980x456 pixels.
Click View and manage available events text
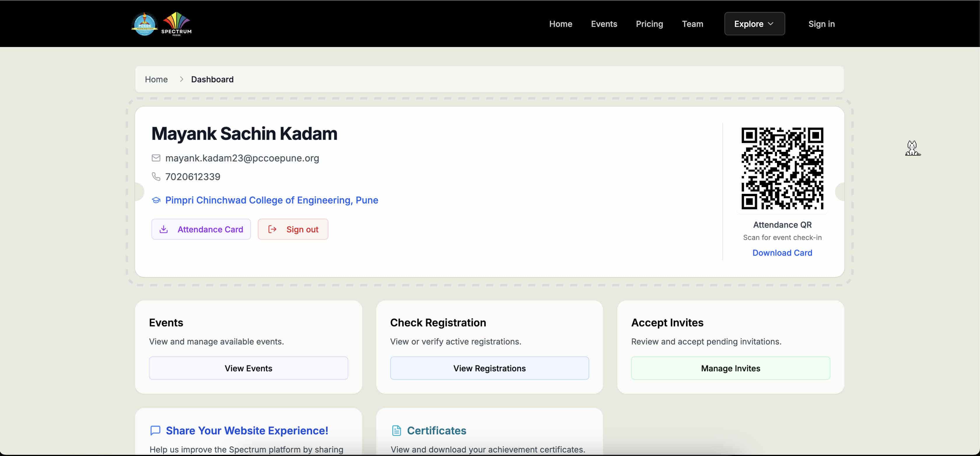point(216,342)
